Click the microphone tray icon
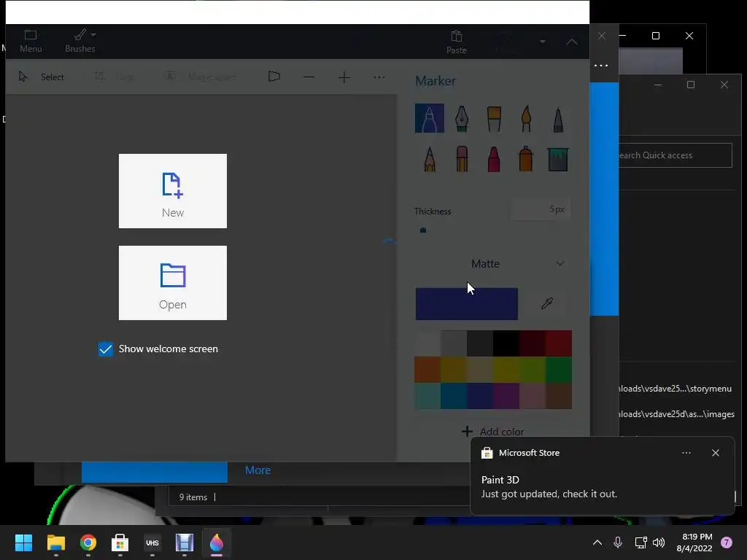The image size is (747, 560). tap(617, 542)
